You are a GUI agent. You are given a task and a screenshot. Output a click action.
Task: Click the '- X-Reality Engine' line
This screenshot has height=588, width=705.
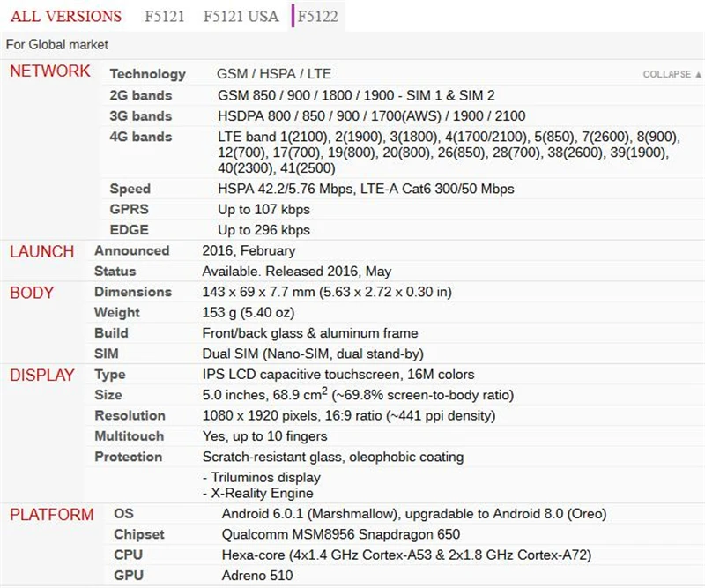pyautogui.click(x=258, y=493)
